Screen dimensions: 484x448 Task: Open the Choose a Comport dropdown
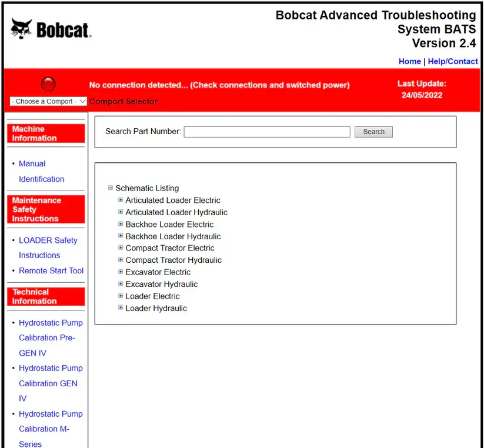(48, 101)
